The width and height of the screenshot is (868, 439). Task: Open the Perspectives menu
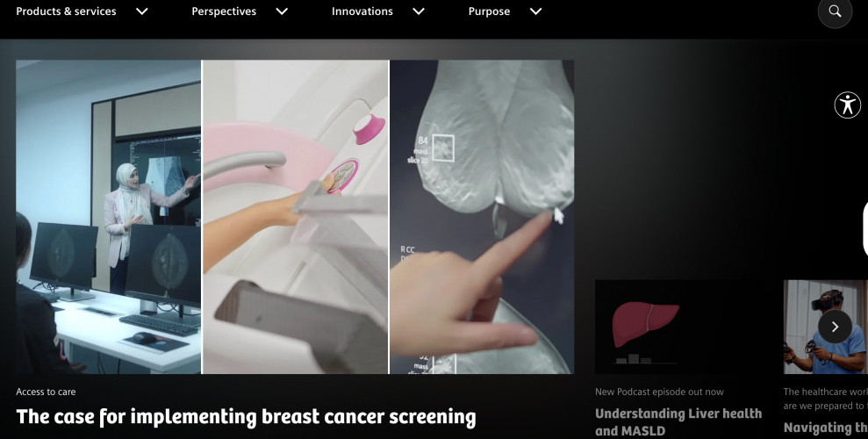pos(224,11)
